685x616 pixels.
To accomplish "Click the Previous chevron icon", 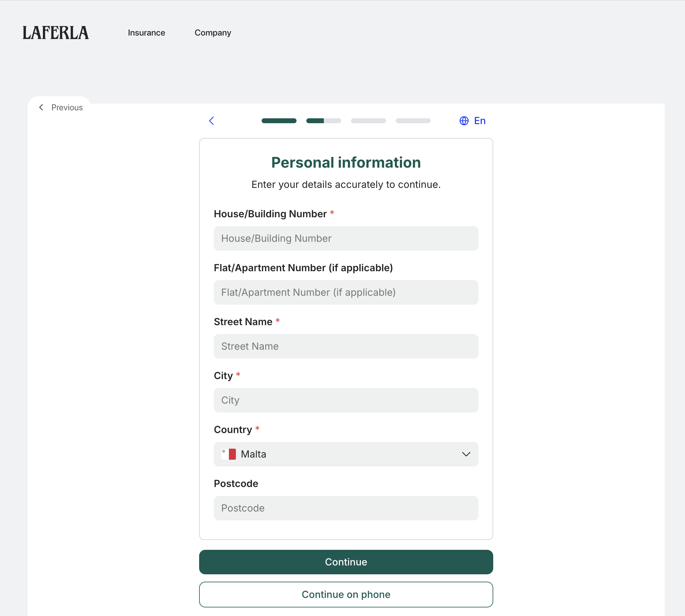I will pos(41,107).
